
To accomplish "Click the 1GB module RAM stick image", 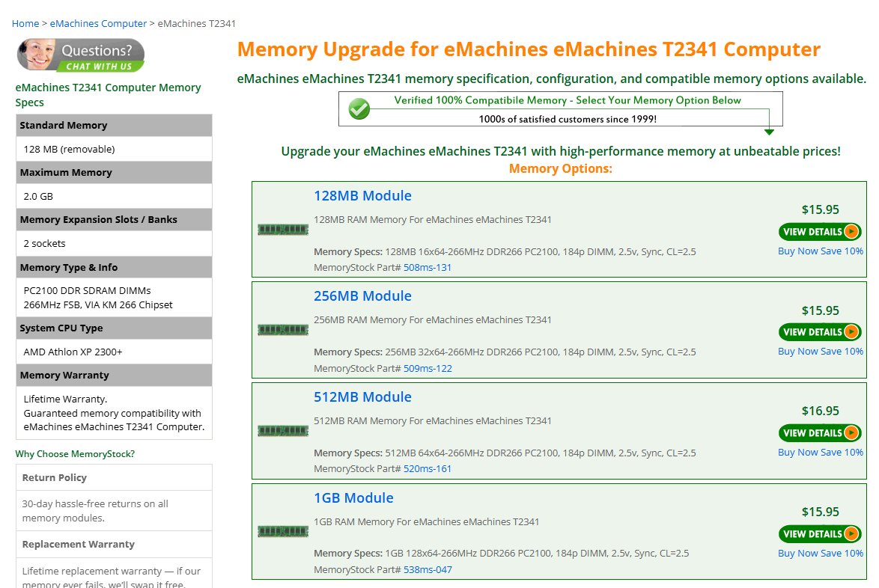I will (x=283, y=531).
